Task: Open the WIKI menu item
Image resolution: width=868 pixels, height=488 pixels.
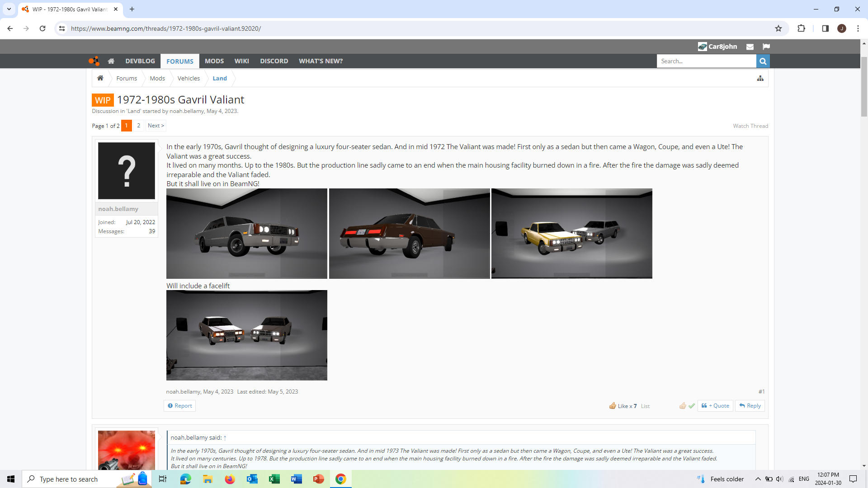Action: [241, 61]
